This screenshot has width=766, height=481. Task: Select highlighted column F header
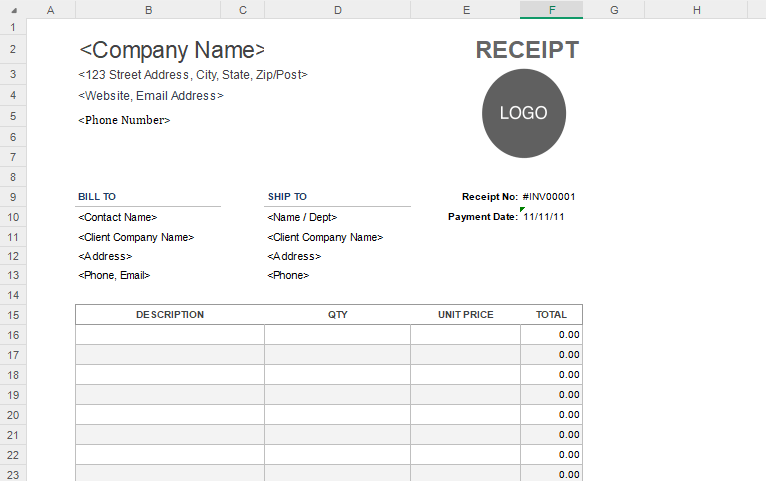tap(552, 10)
